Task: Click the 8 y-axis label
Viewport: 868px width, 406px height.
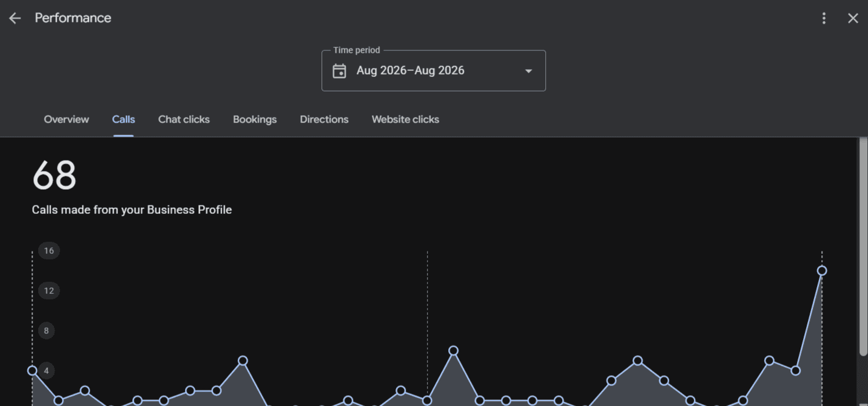Action: point(46,331)
